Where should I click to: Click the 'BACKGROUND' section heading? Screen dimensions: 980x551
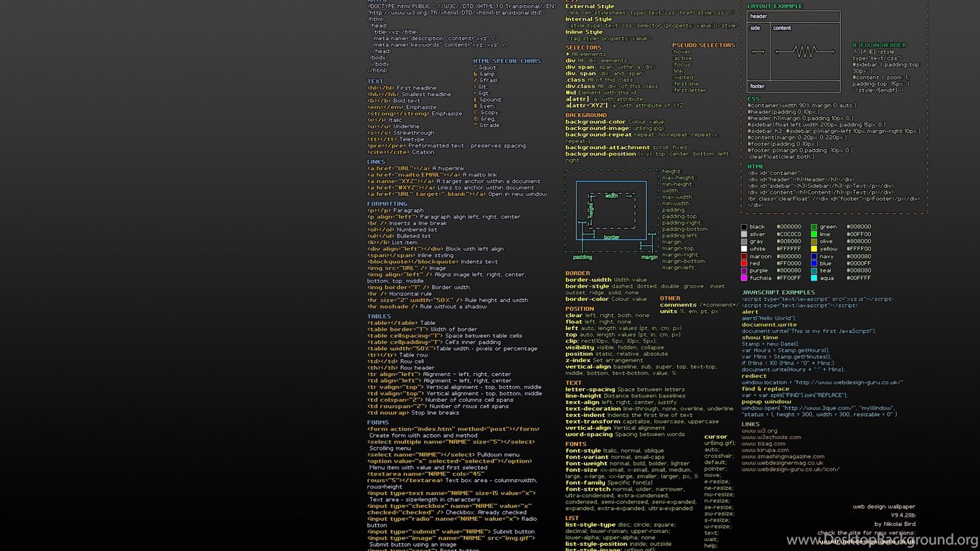pyautogui.click(x=586, y=115)
